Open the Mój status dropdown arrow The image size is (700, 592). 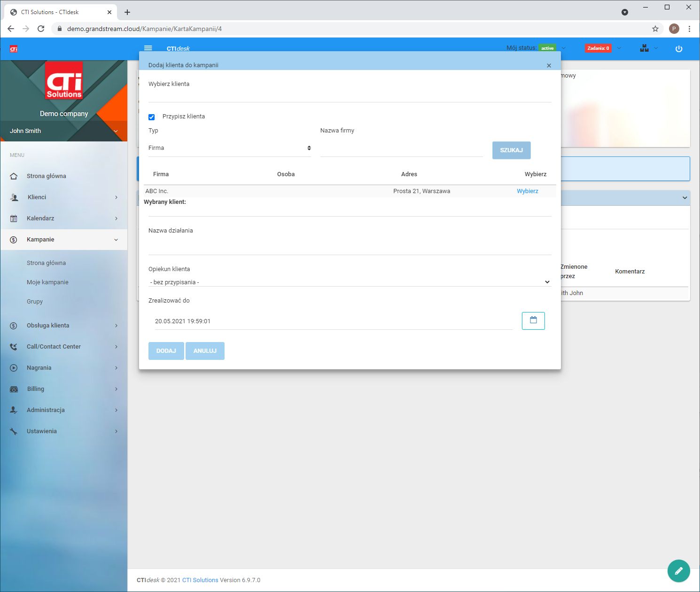tap(564, 48)
